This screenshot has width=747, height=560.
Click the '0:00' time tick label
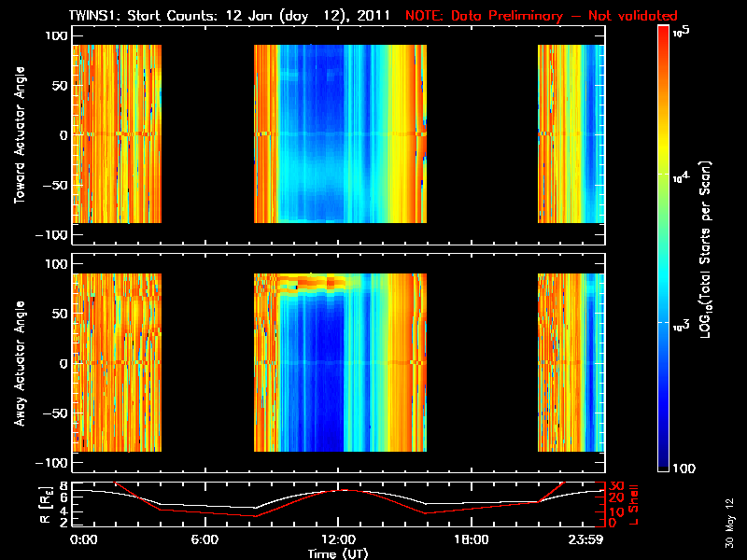click(x=83, y=539)
